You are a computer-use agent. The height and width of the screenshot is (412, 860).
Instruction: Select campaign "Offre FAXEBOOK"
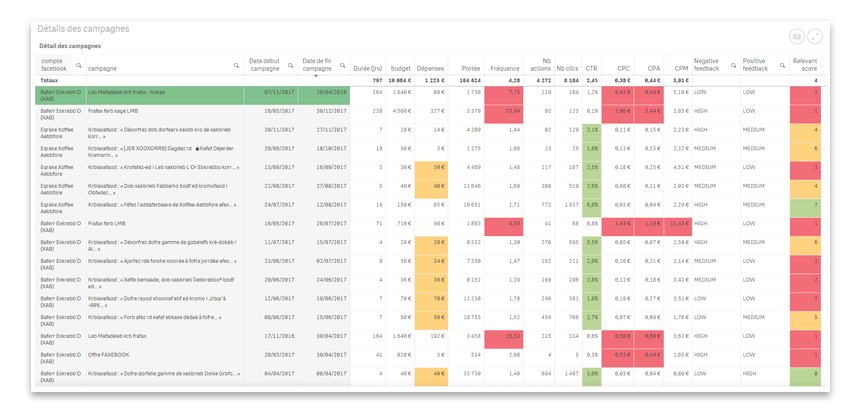[165, 358]
